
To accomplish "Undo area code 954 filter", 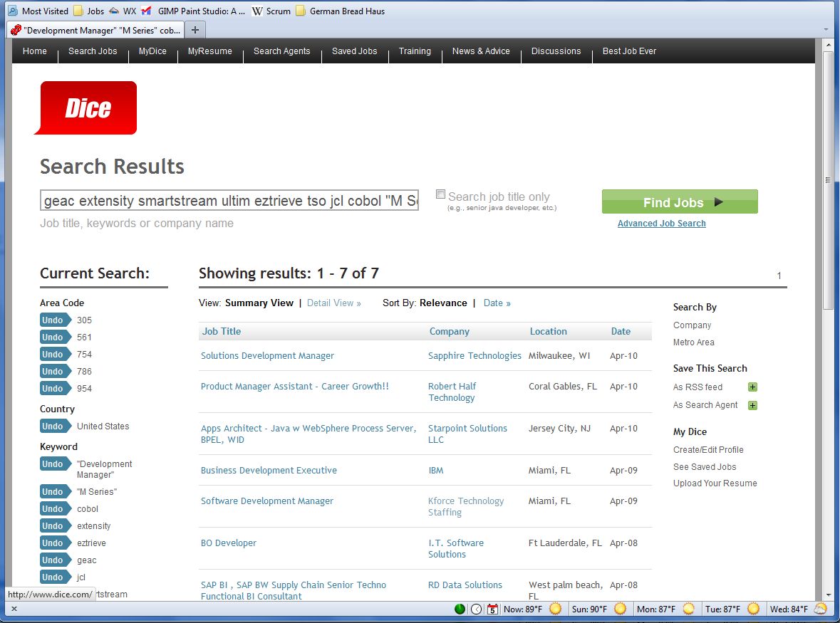I will [55, 389].
